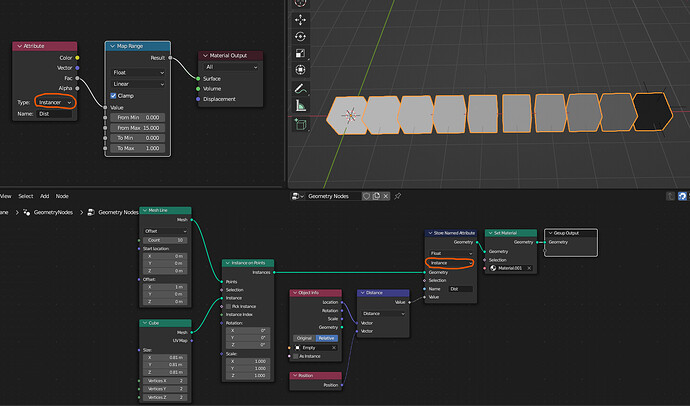Adjust the To Min 0.000 field

tap(138, 138)
